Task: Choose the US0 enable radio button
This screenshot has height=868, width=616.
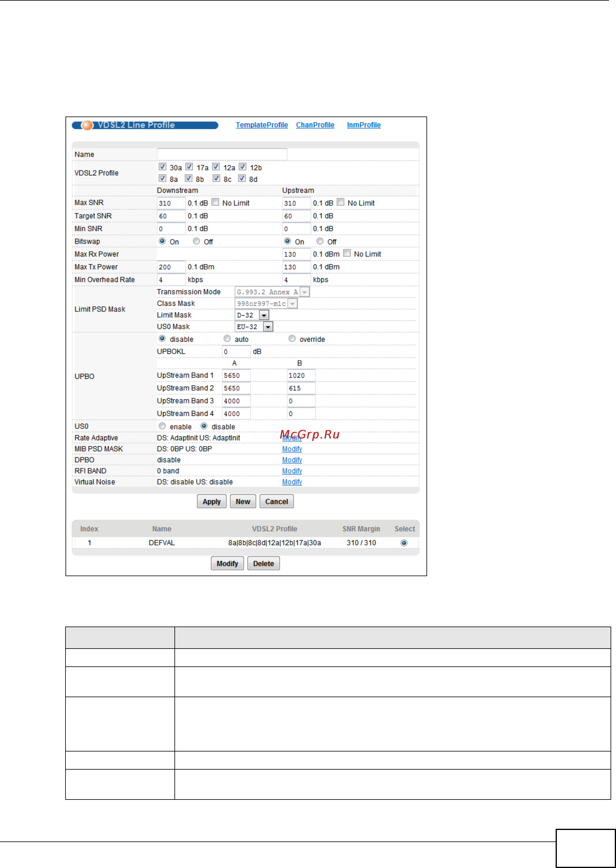Action: (162, 426)
